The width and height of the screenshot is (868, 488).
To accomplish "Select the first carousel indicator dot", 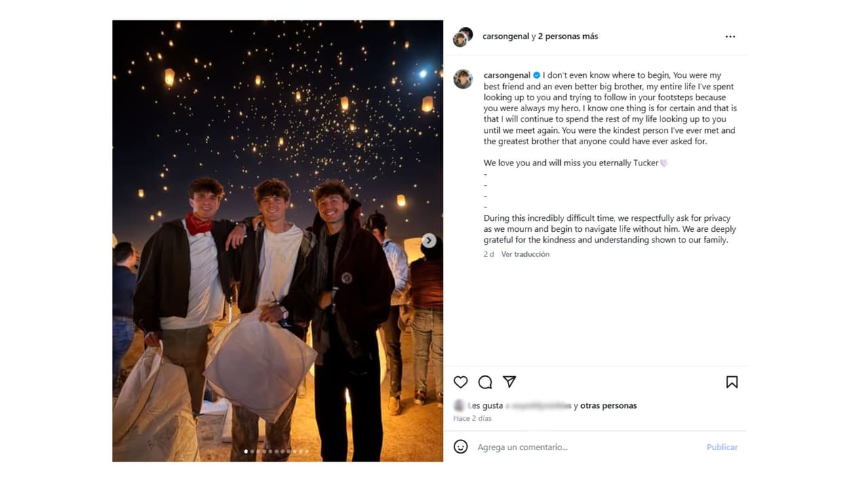I will tap(246, 451).
